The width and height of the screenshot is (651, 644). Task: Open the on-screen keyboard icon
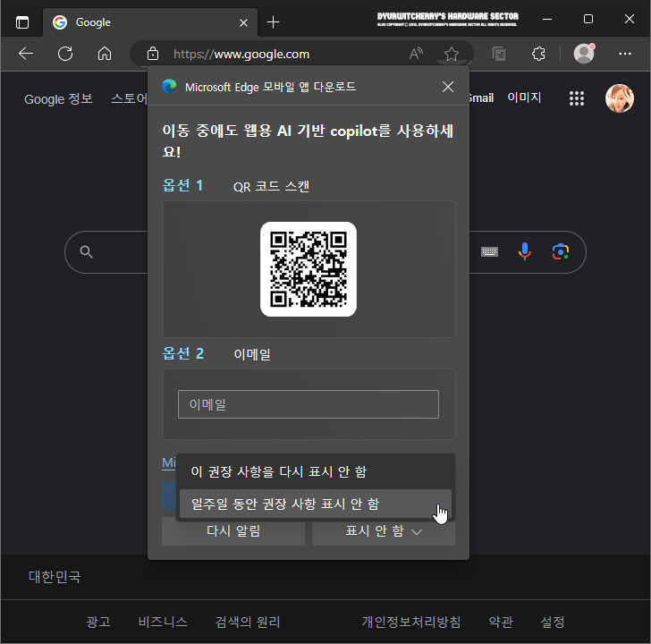[489, 251]
